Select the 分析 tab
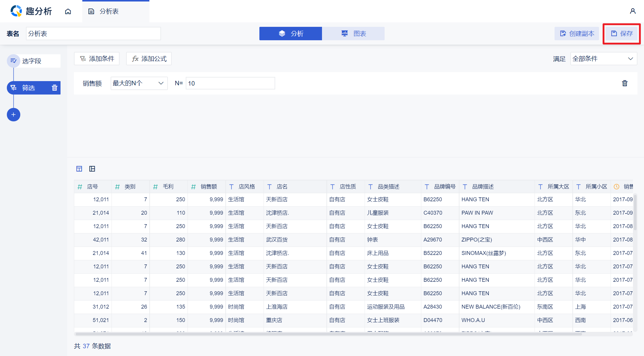This screenshot has height=356, width=644. [x=290, y=33]
